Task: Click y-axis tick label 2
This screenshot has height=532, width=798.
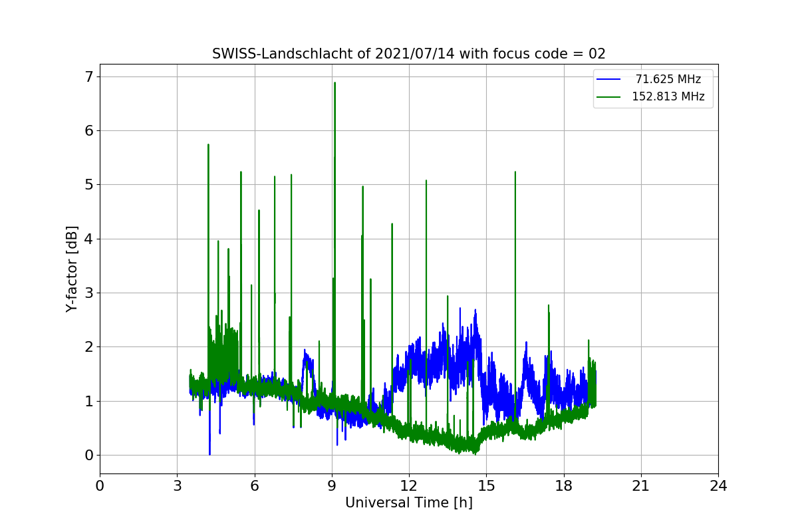Action: click(89, 346)
